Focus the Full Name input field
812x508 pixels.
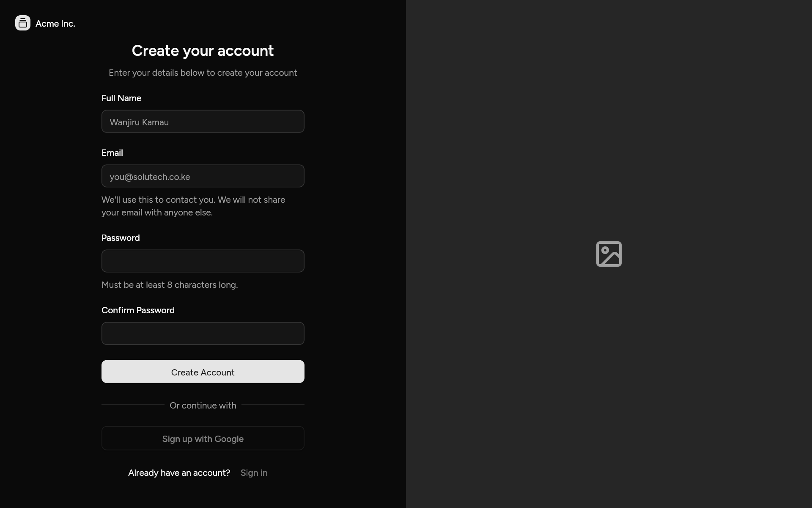click(x=203, y=121)
